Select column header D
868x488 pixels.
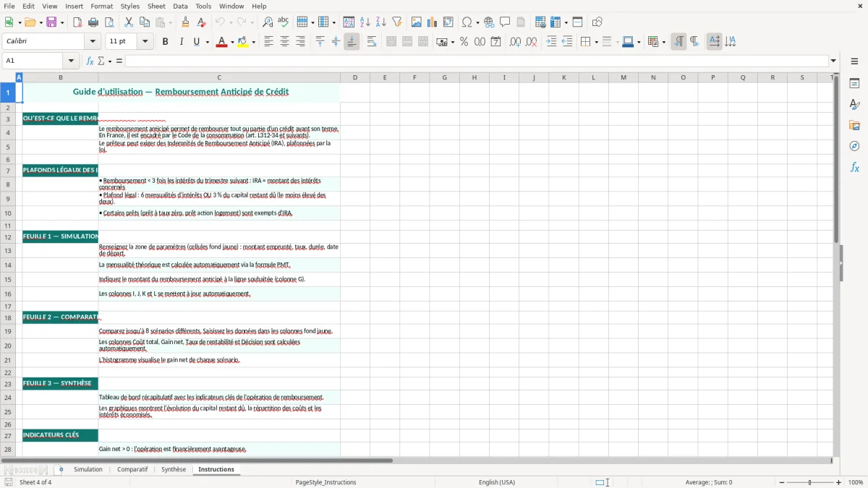(354, 77)
